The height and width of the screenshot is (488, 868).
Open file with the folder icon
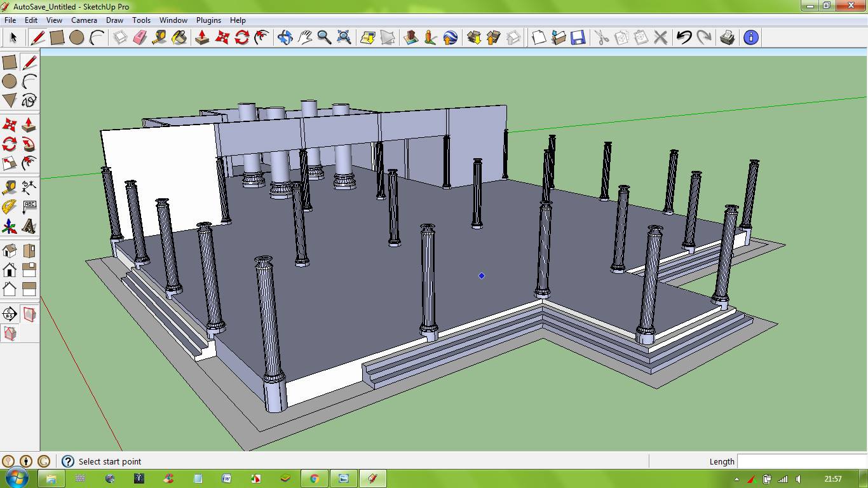pos(559,37)
